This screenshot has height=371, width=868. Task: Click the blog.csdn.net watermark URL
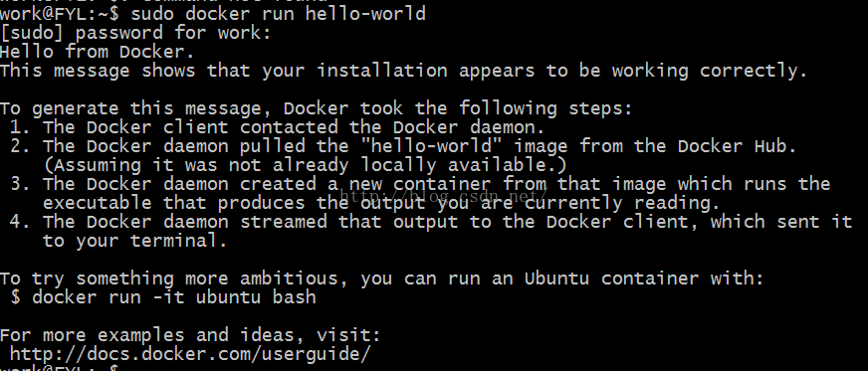(x=443, y=195)
